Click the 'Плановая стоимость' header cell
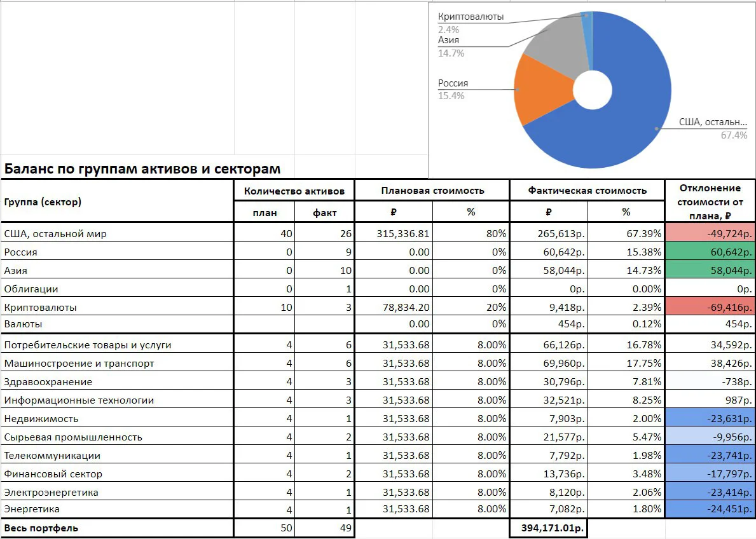Screen dimensions: 756x539 (x=432, y=191)
